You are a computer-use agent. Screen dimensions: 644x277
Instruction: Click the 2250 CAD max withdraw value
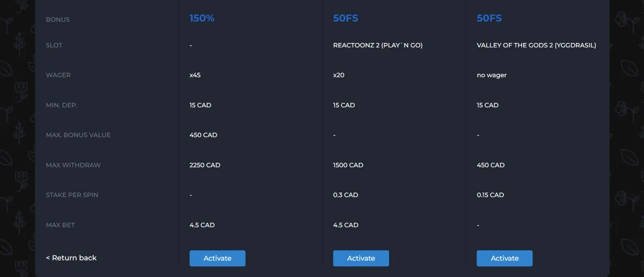[x=205, y=165]
